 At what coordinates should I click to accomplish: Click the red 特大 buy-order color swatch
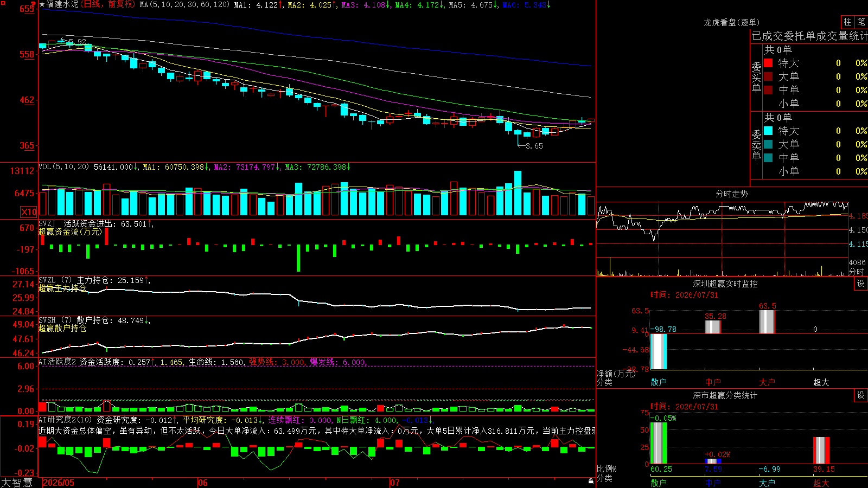pyautogui.click(x=768, y=63)
